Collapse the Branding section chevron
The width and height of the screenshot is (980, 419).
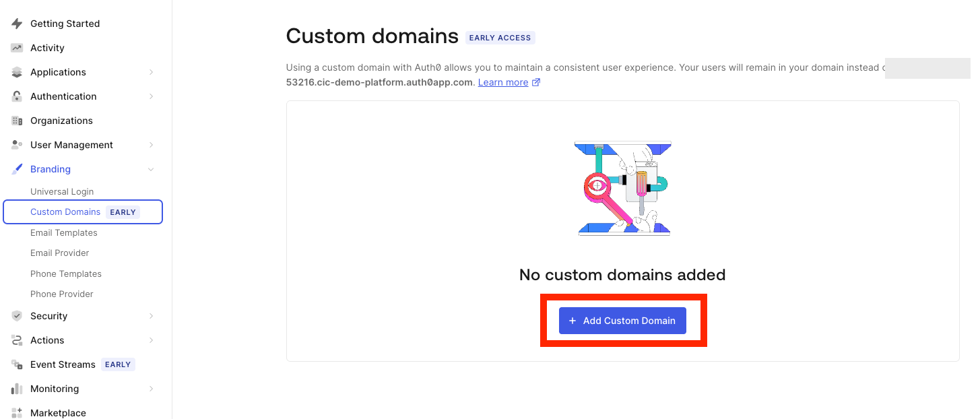152,169
